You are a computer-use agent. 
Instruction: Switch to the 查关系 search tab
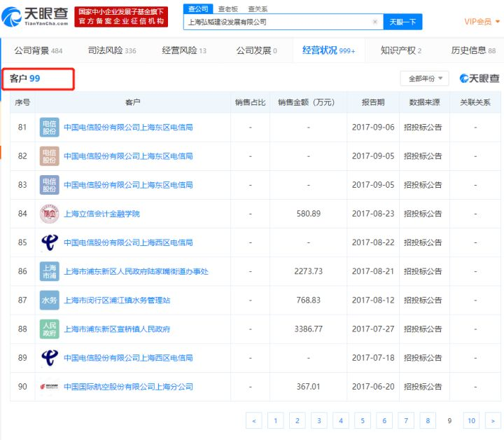click(258, 9)
